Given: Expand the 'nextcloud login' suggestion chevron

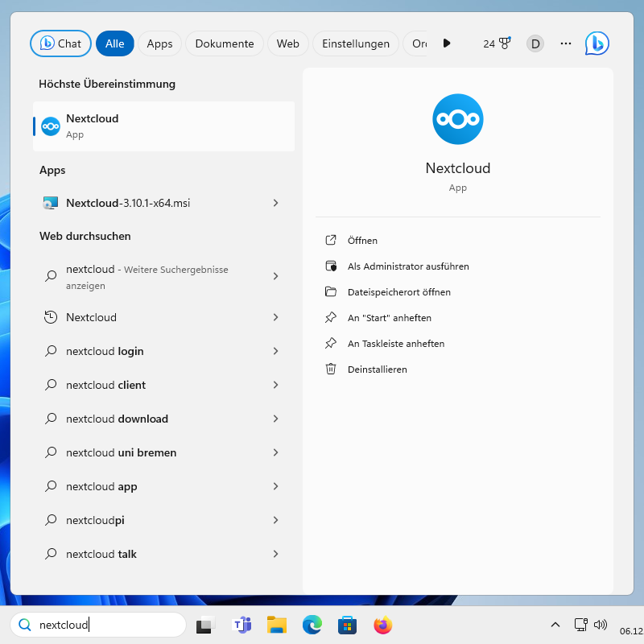Looking at the screenshot, I should 275,351.
